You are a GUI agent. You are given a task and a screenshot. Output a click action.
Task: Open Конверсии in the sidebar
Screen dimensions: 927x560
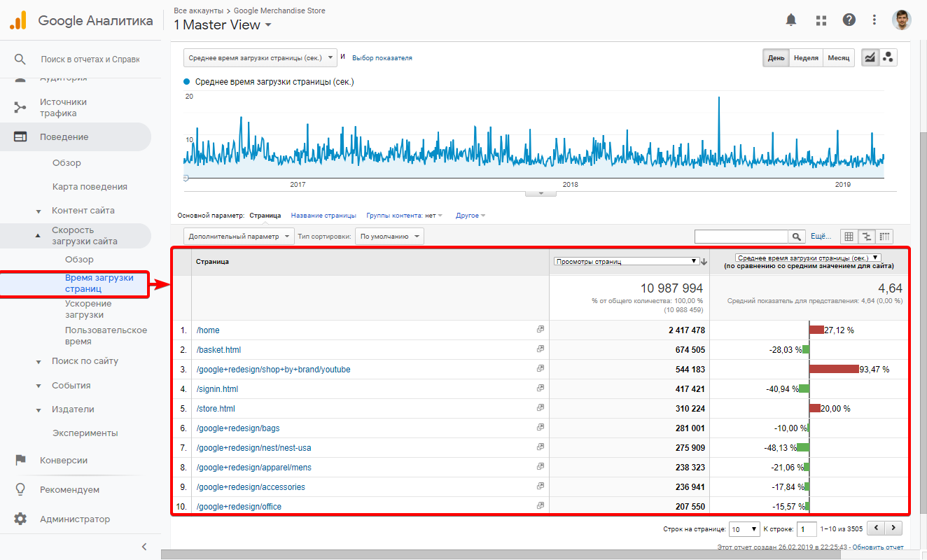coord(64,461)
